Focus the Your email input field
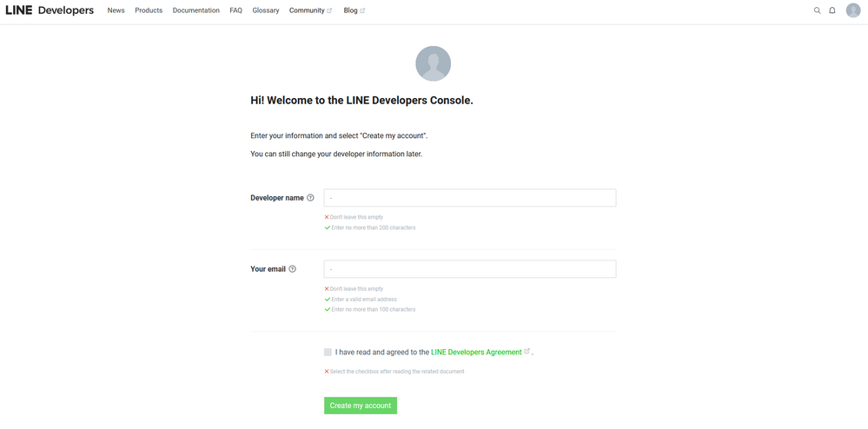 point(470,269)
